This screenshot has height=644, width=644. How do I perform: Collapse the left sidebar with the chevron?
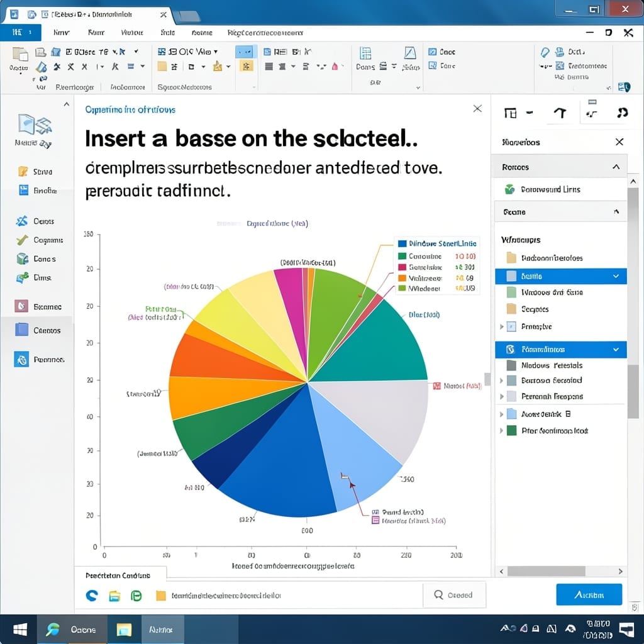tap(67, 104)
